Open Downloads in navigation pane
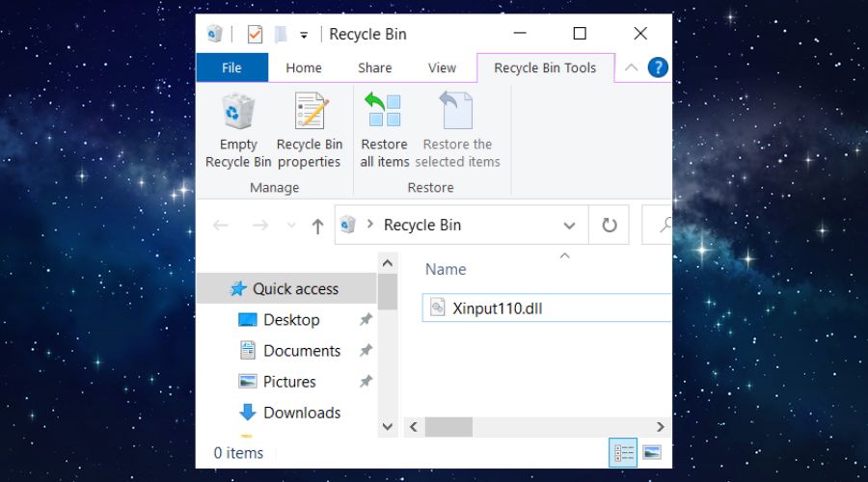Screen dimensions: 868x482 click(x=302, y=413)
